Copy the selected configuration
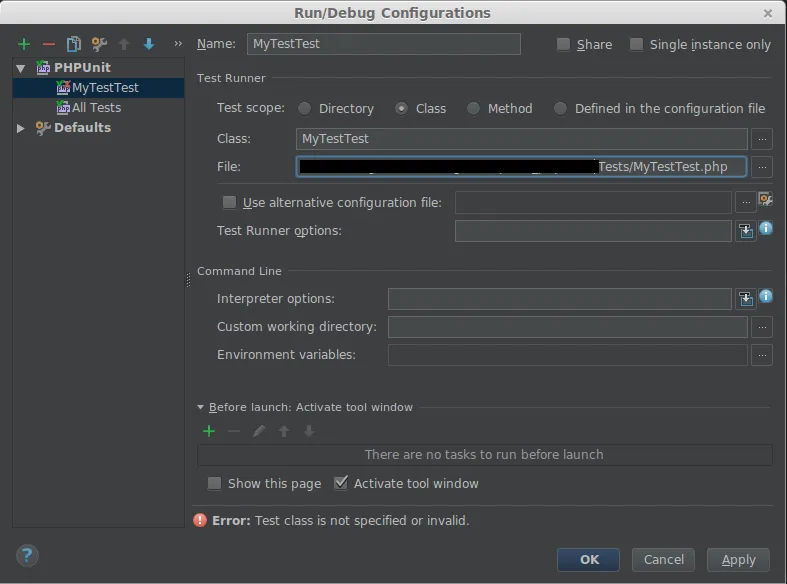Image resolution: width=787 pixels, height=584 pixels. click(x=73, y=44)
